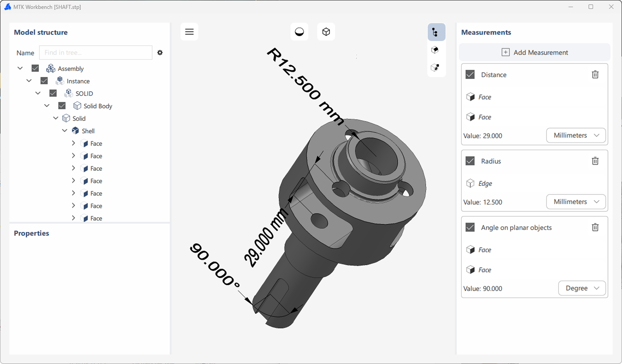Select the Edge entry of the Radius measurement
This screenshot has width=622, height=364.
485,183
